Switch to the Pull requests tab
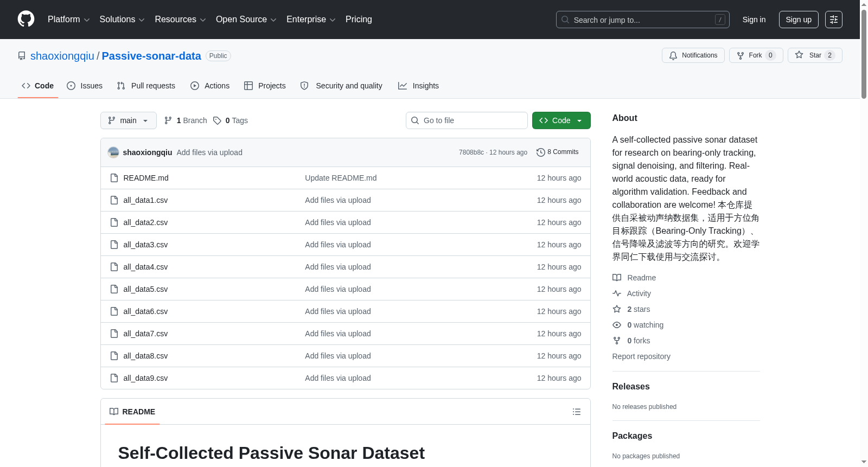Viewport: 868px width, 467px height. (x=146, y=86)
